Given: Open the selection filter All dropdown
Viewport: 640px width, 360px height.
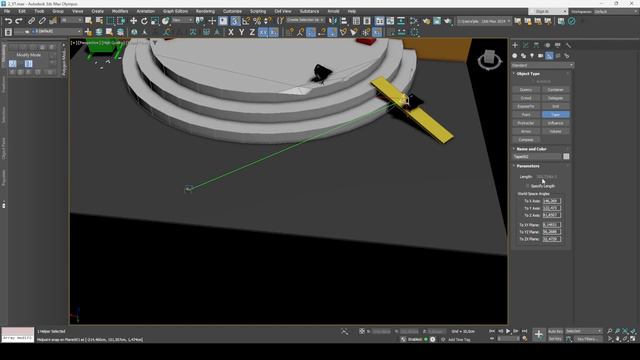Looking at the screenshot, I should pos(72,20).
